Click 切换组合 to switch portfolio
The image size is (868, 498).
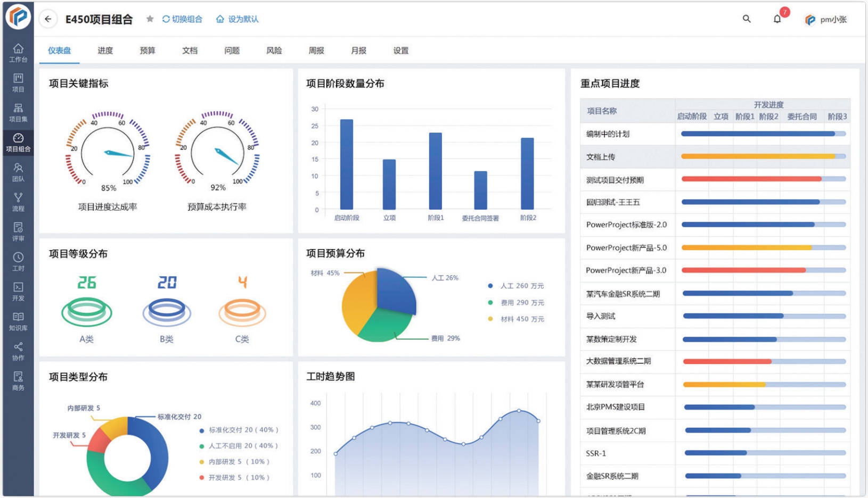click(x=183, y=19)
